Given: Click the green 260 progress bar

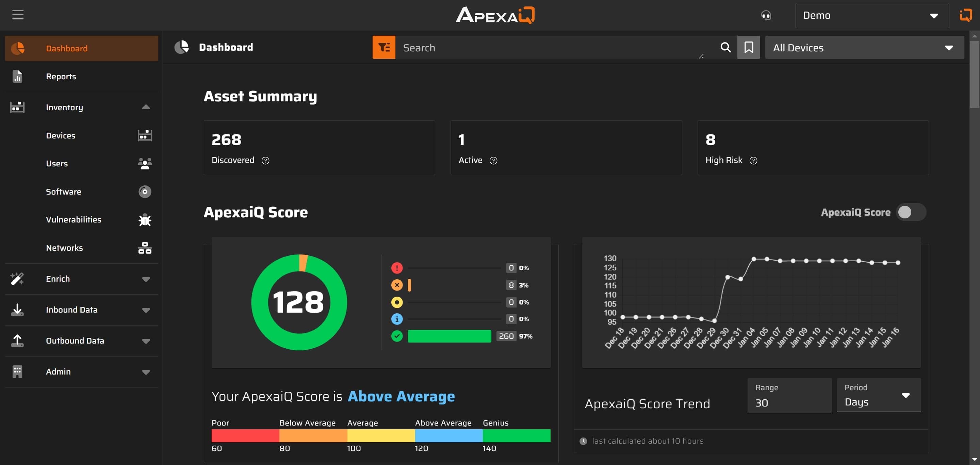Looking at the screenshot, I should (x=449, y=336).
